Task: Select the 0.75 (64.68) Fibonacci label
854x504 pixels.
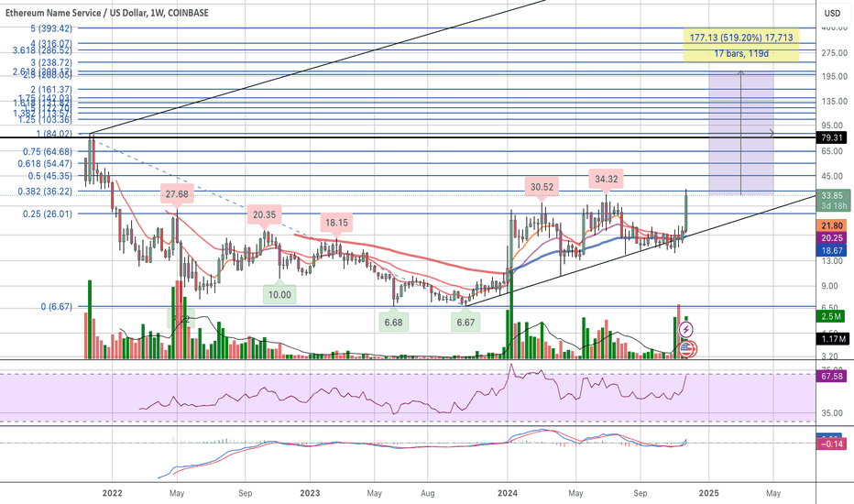Action: [x=48, y=151]
